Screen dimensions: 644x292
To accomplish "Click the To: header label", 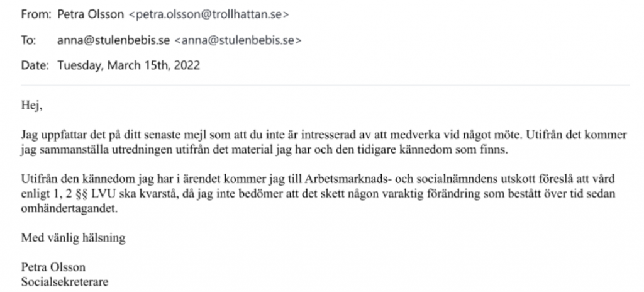I will 29,40.
